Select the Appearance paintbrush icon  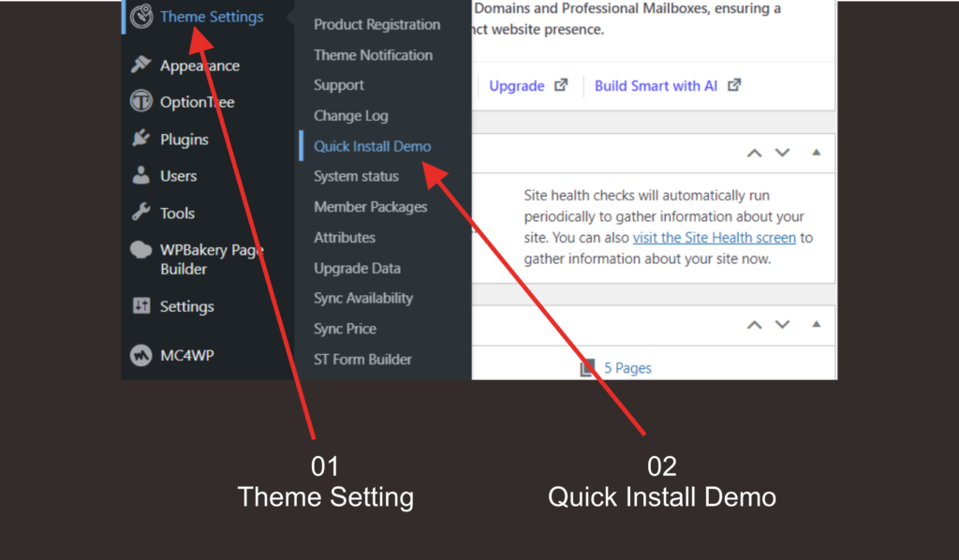[x=142, y=65]
